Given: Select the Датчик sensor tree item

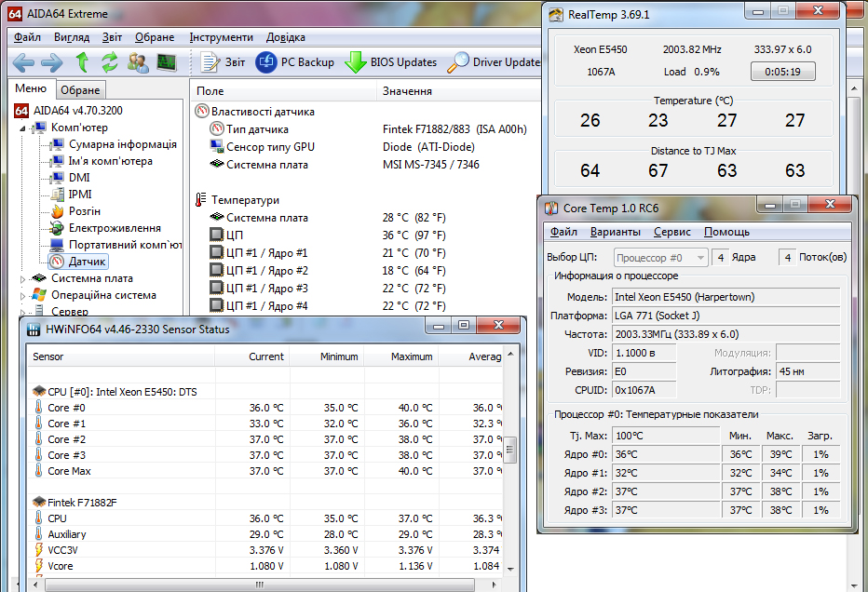Looking at the screenshot, I should click(78, 262).
